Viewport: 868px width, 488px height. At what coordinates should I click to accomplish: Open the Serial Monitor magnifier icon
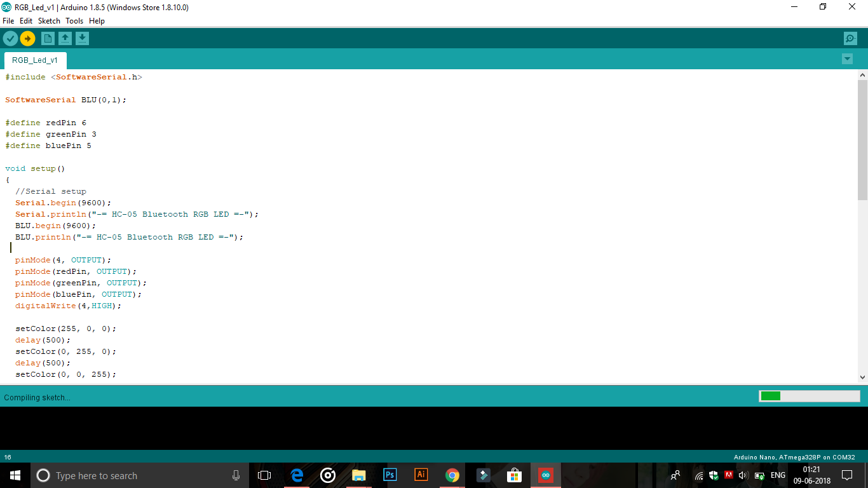pyautogui.click(x=850, y=38)
